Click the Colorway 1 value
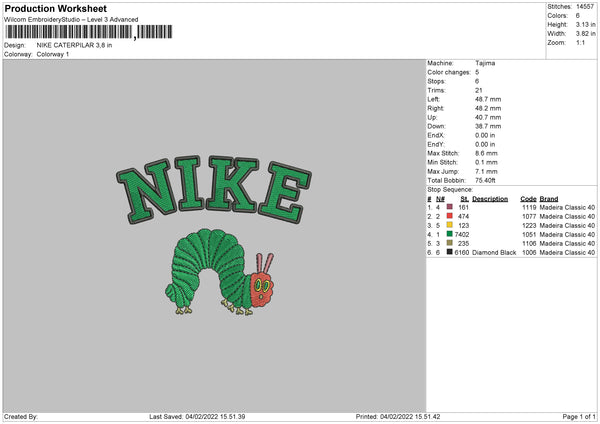This screenshot has width=600, height=424. click(x=53, y=54)
